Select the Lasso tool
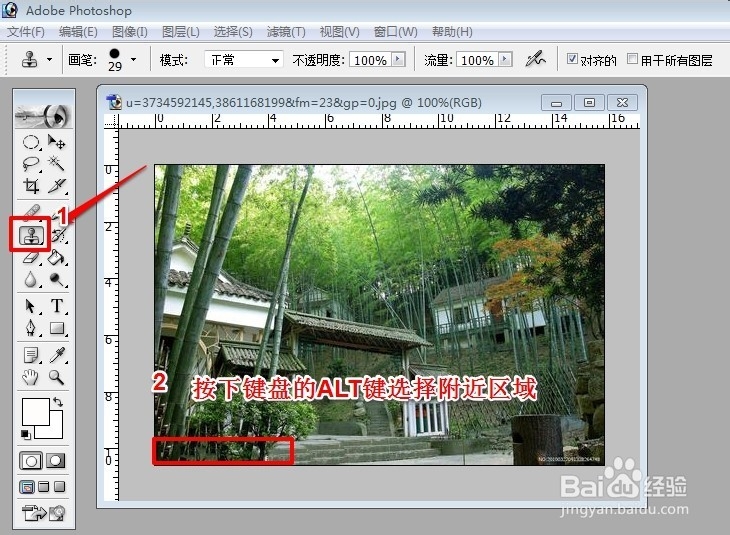730x535 pixels. click(x=31, y=164)
